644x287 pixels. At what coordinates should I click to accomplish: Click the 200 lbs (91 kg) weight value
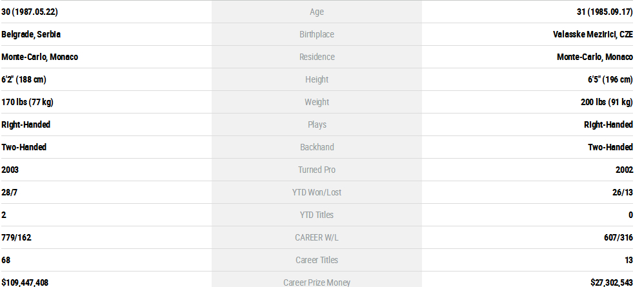[x=607, y=102]
